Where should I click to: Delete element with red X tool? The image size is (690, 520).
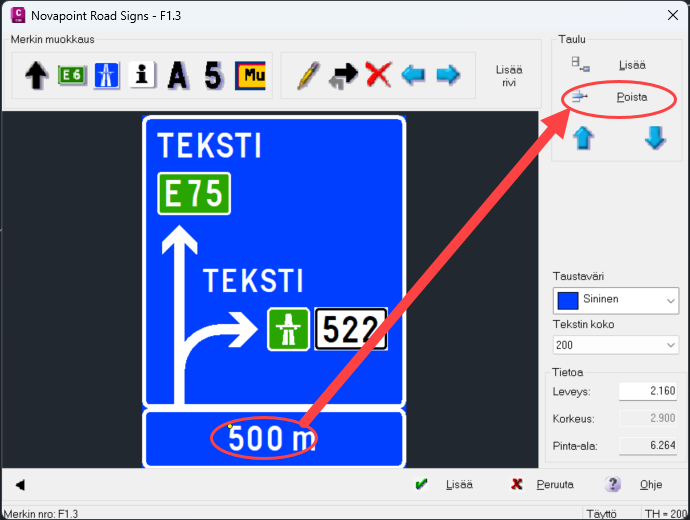pos(378,75)
